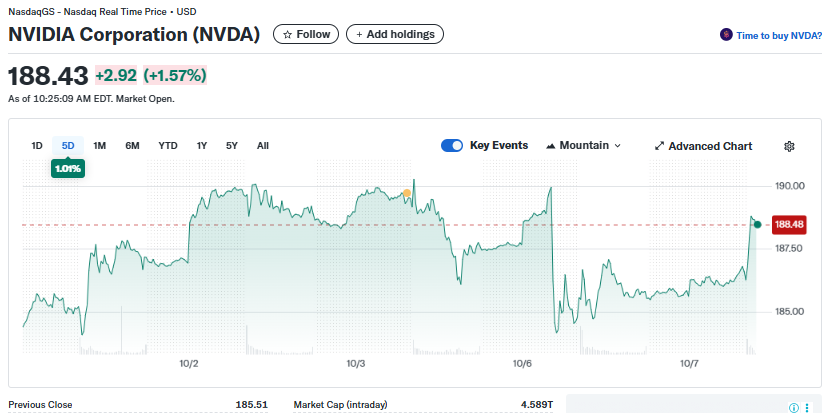Screen dimensions: 834x413
Task: Click the Advanced Chart expand arrows icon
Action: [x=659, y=146]
